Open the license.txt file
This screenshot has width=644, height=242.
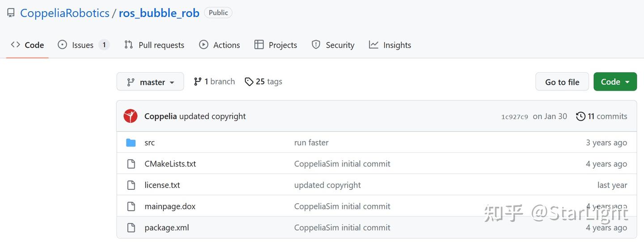pyautogui.click(x=162, y=185)
